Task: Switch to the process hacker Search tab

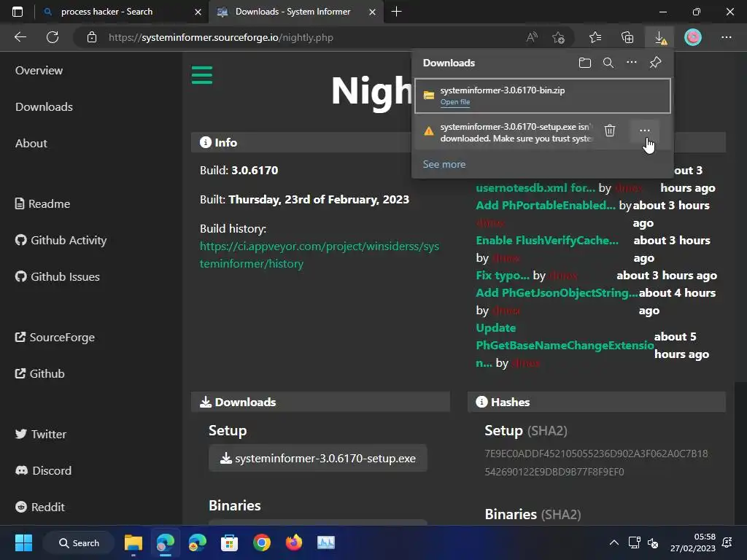Action: coord(107,12)
